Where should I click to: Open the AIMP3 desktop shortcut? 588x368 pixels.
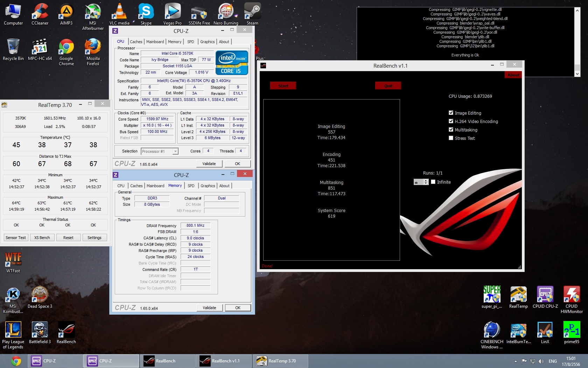pyautogui.click(x=66, y=14)
